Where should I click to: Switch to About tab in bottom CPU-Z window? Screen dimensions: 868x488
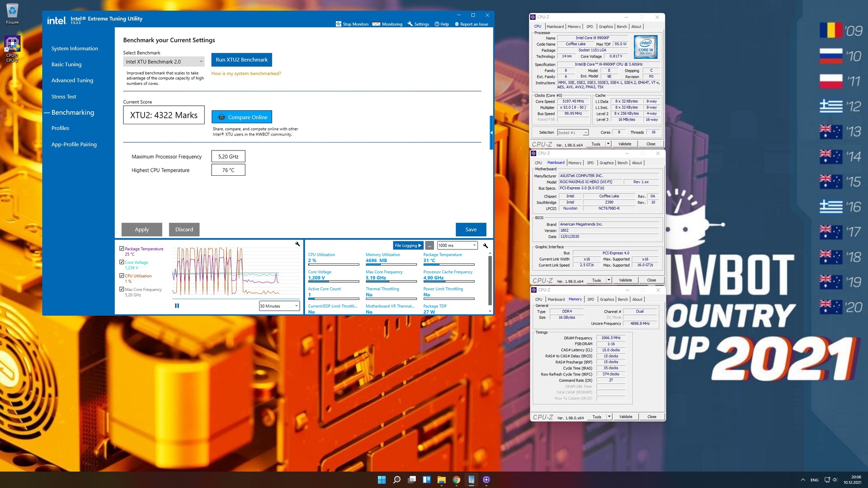pyautogui.click(x=637, y=300)
